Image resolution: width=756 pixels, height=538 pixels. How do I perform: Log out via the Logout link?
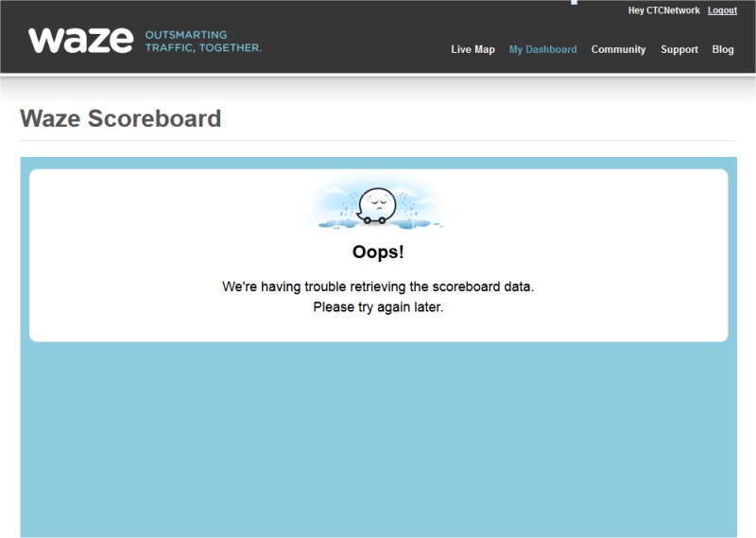point(722,10)
